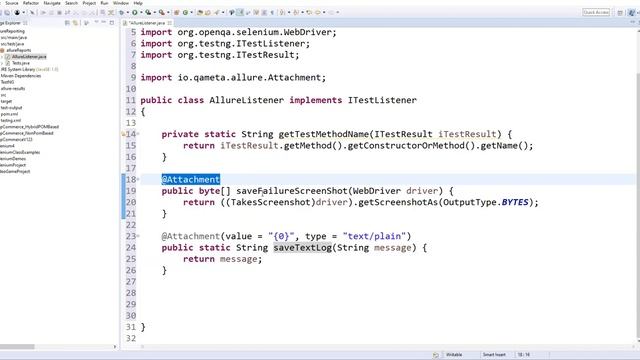
Task: Select Maven Dependencies in tree
Action: pyautogui.click(x=21, y=76)
